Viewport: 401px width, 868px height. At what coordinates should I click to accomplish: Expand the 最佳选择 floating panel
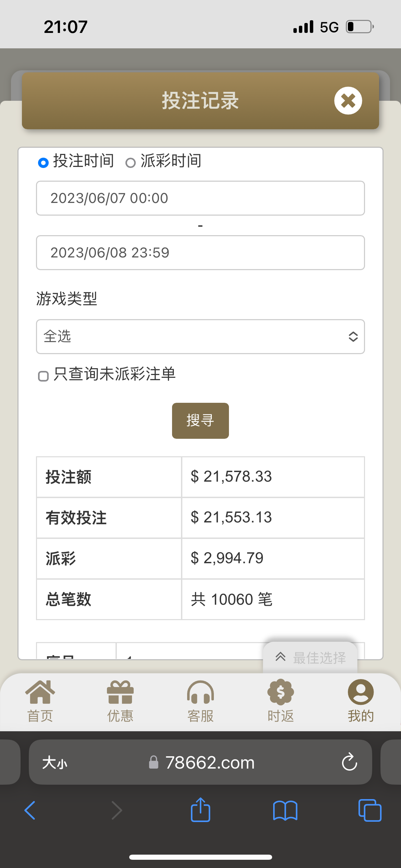[x=310, y=658]
